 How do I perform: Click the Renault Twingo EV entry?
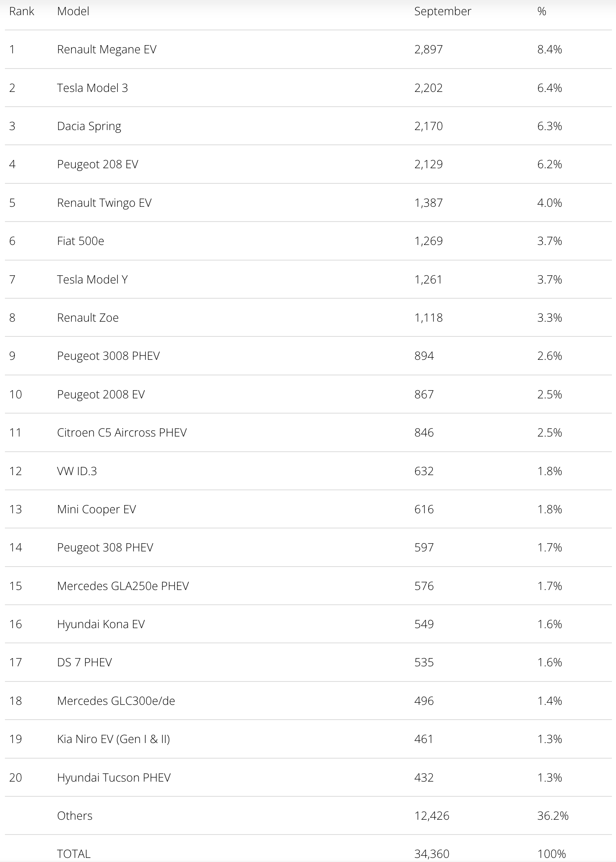click(104, 203)
